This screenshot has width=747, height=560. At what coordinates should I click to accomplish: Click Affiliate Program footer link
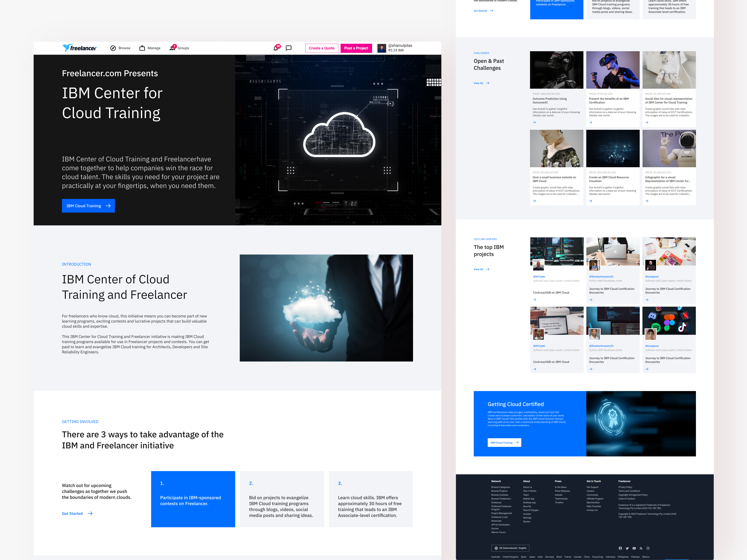(x=595, y=499)
